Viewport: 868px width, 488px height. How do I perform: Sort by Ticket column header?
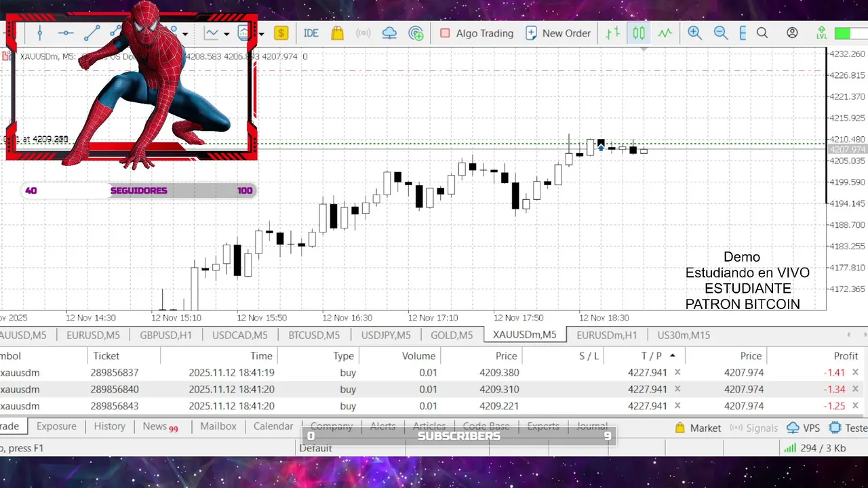click(106, 356)
